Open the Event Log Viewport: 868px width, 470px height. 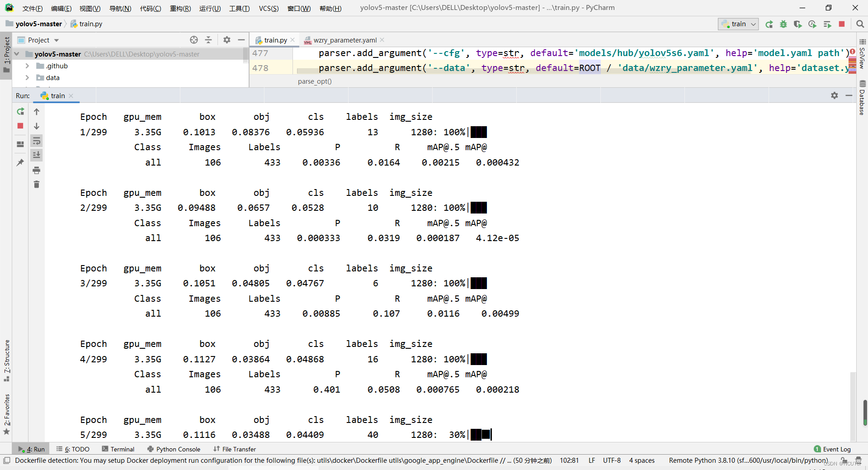(x=836, y=449)
